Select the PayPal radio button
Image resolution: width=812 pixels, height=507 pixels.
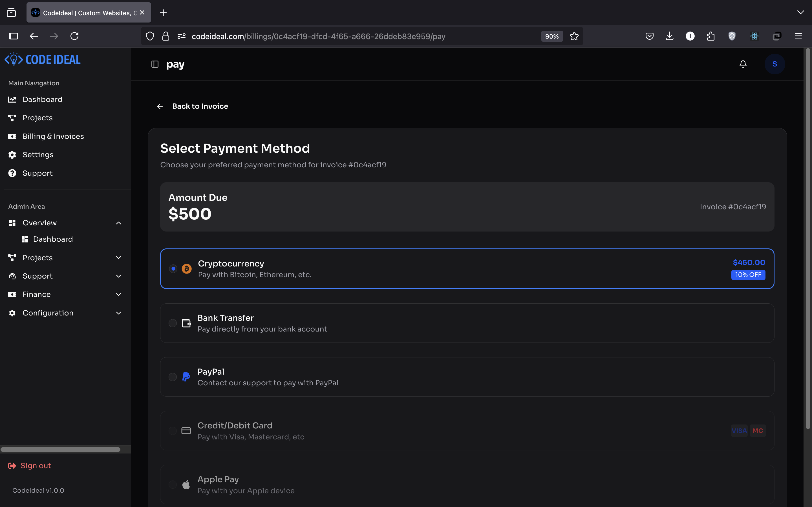coord(173,377)
